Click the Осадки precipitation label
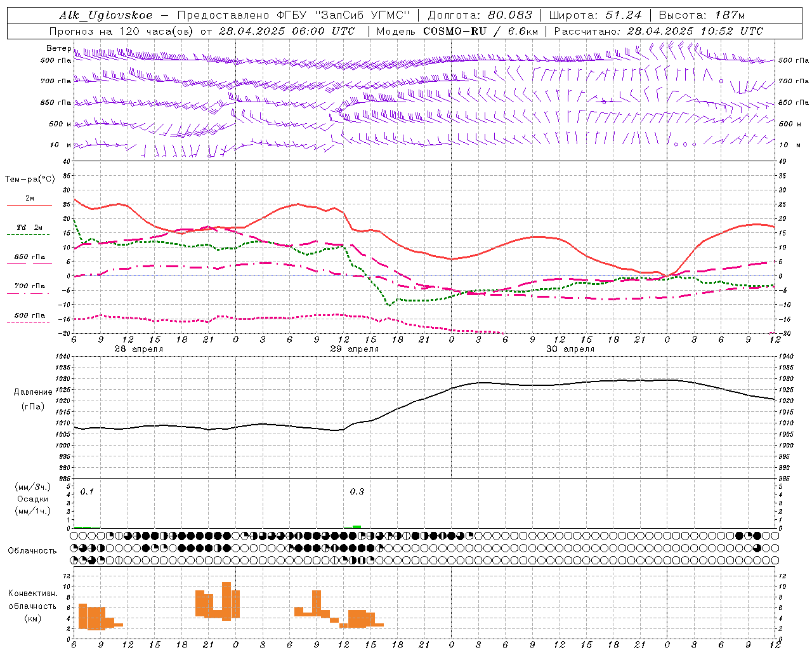 pos(33,499)
